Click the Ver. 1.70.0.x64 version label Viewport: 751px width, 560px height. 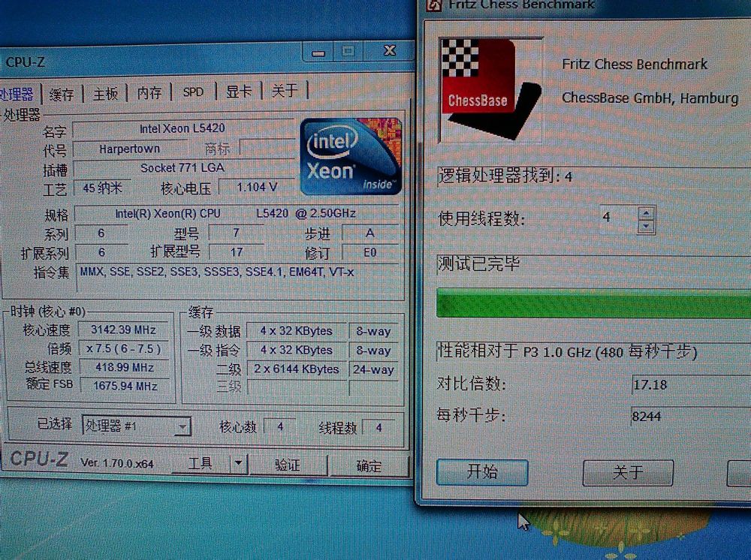117,463
